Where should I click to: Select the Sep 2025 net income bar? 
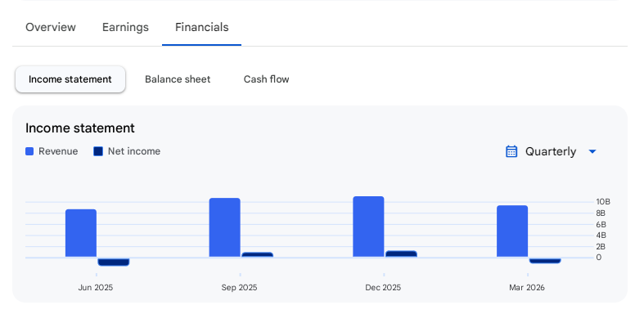tap(258, 255)
